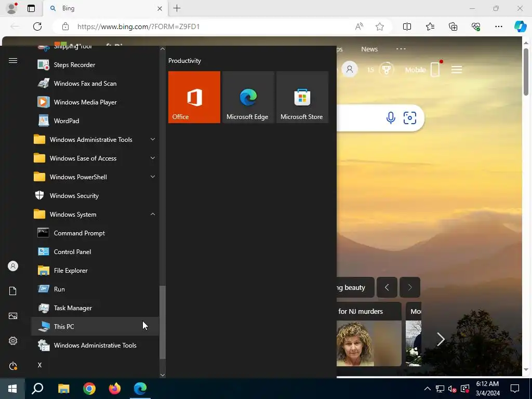532x399 pixels.
Task: Launch WordPad
Action: coord(95,121)
